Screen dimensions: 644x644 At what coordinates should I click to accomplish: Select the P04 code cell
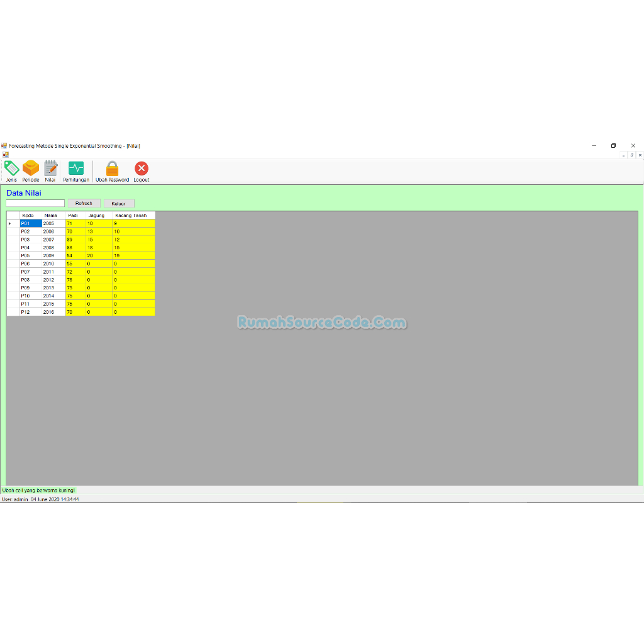tap(31, 248)
